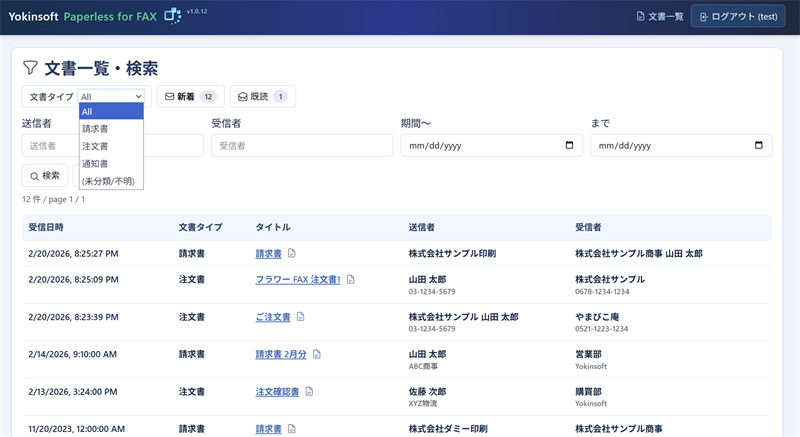This screenshot has height=437, width=800.
Task: Click recipient 株式会社サンプル商事 山田 太郎
Action: pos(639,253)
